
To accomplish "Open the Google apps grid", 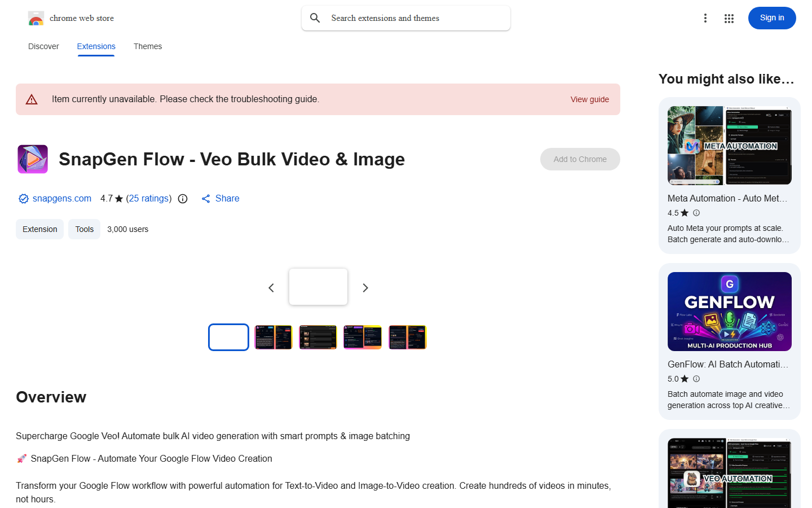I will (x=729, y=19).
